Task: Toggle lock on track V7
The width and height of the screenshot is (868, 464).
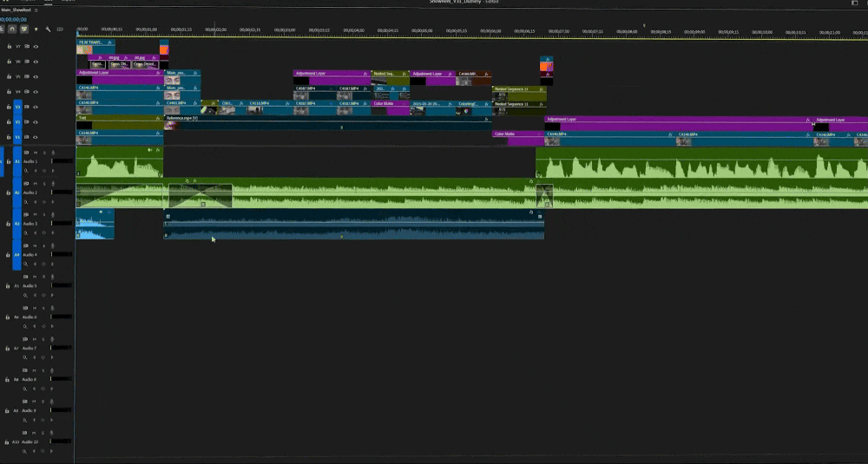Action: 9,47
